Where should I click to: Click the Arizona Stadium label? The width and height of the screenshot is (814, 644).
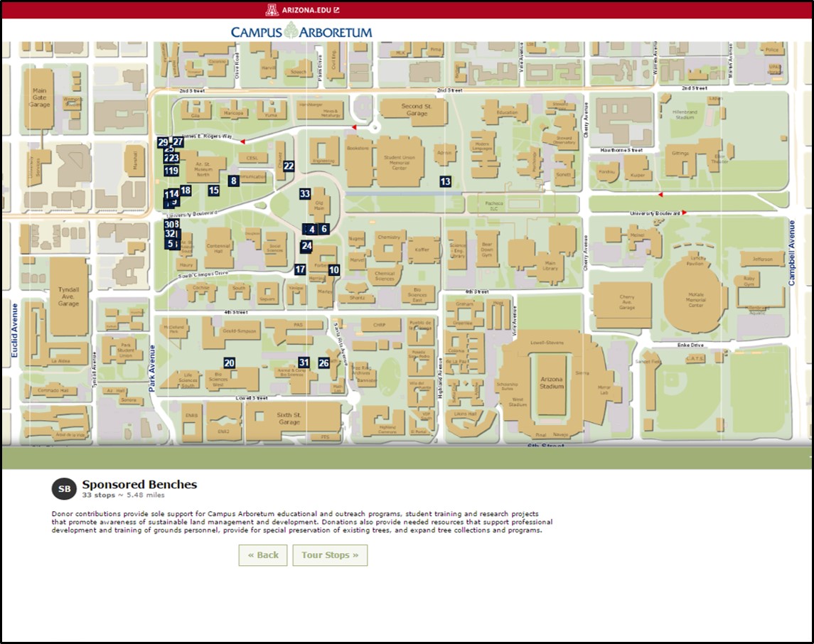click(552, 382)
